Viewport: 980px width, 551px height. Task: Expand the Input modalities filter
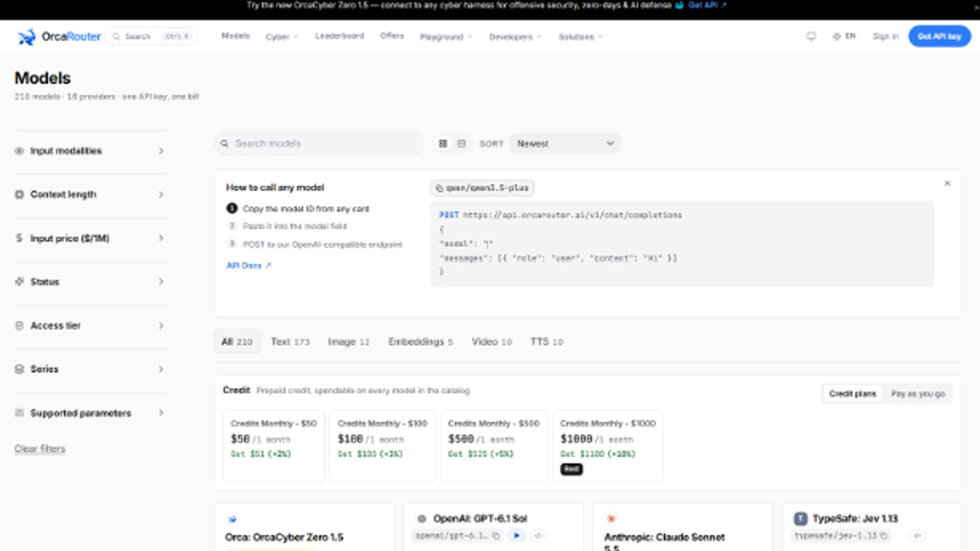pos(89,150)
